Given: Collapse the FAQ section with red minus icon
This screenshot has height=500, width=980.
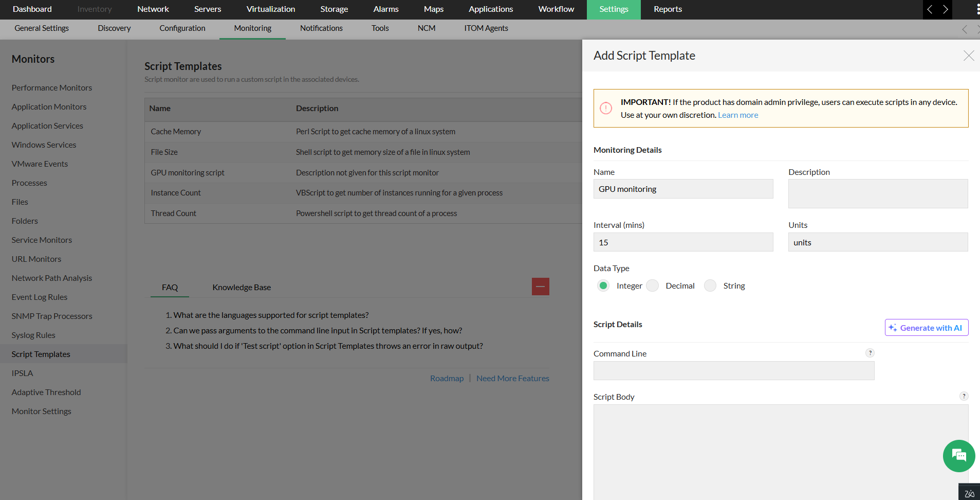Looking at the screenshot, I should [x=540, y=287].
